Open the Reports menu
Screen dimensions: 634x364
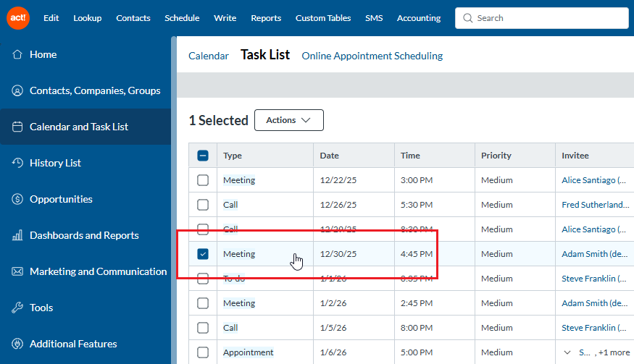tap(266, 18)
